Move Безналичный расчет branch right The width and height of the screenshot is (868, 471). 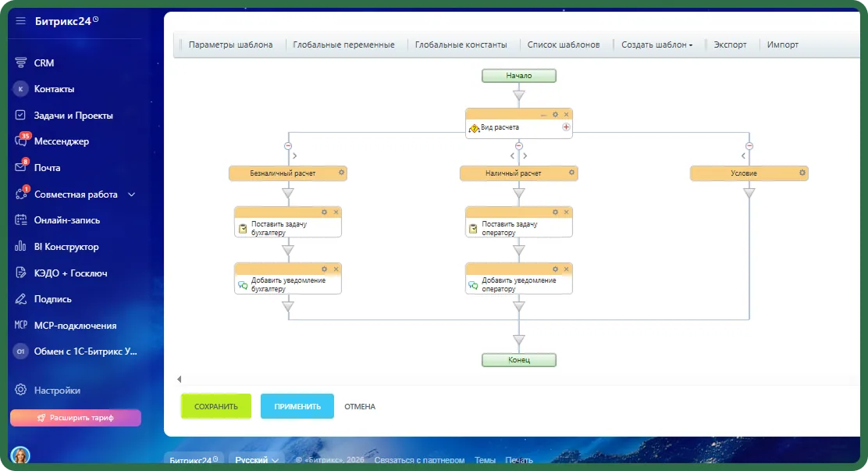pos(294,156)
